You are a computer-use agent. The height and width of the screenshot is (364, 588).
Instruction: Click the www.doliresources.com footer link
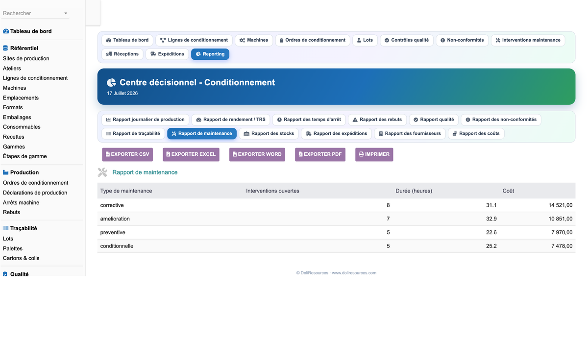coord(354,273)
